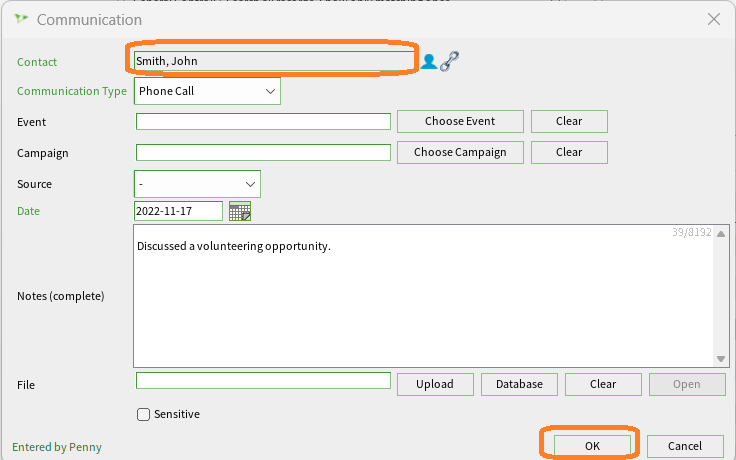Open the calendar date picker icon
The width and height of the screenshot is (736, 460).
tap(240, 211)
